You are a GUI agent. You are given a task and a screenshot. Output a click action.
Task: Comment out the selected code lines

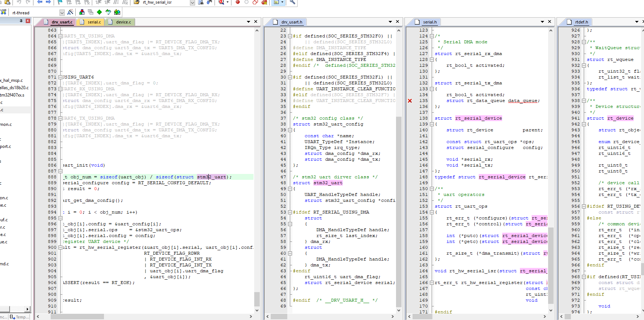(116, 2)
